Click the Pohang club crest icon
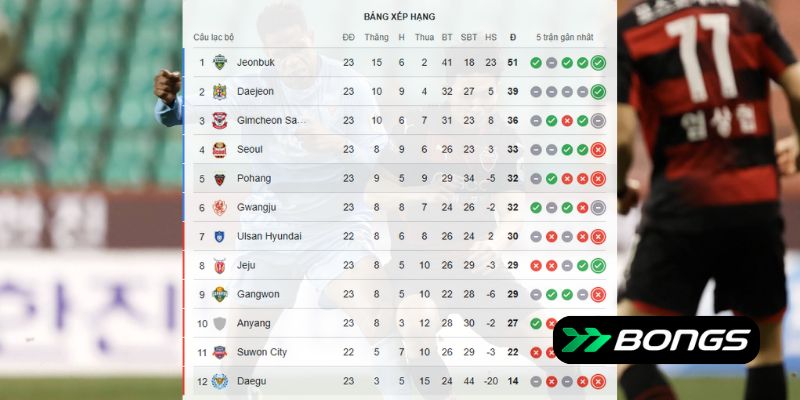The height and width of the screenshot is (400, 800). click(x=219, y=178)
